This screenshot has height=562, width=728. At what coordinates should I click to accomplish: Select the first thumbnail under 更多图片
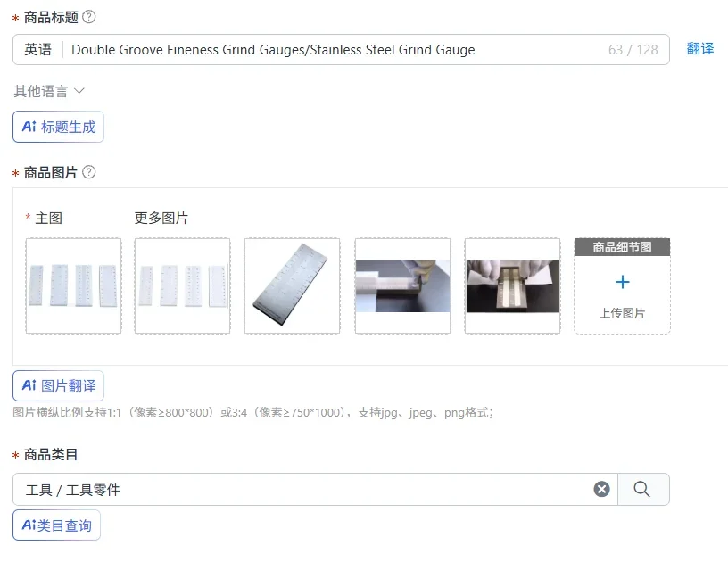click(x=183, y=285)
